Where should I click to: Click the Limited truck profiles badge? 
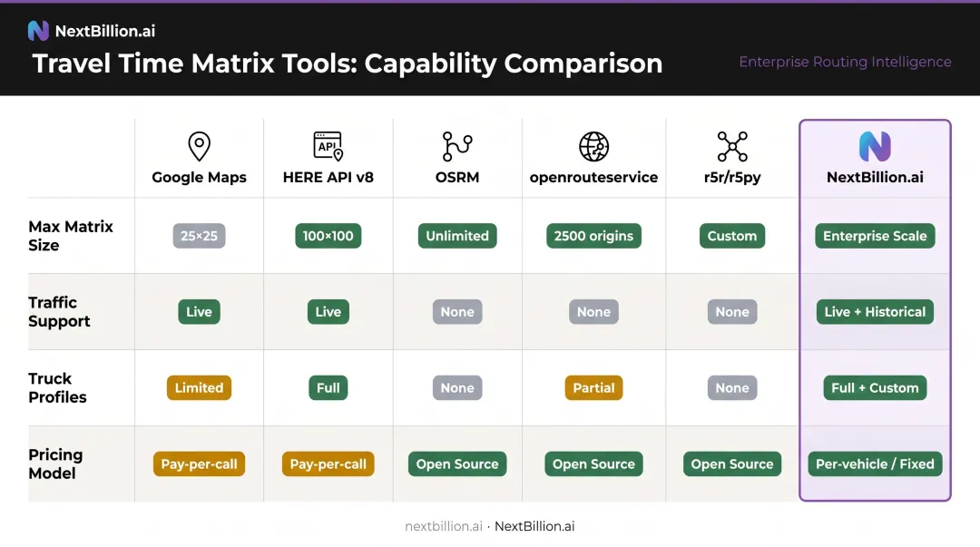(199, 387)
